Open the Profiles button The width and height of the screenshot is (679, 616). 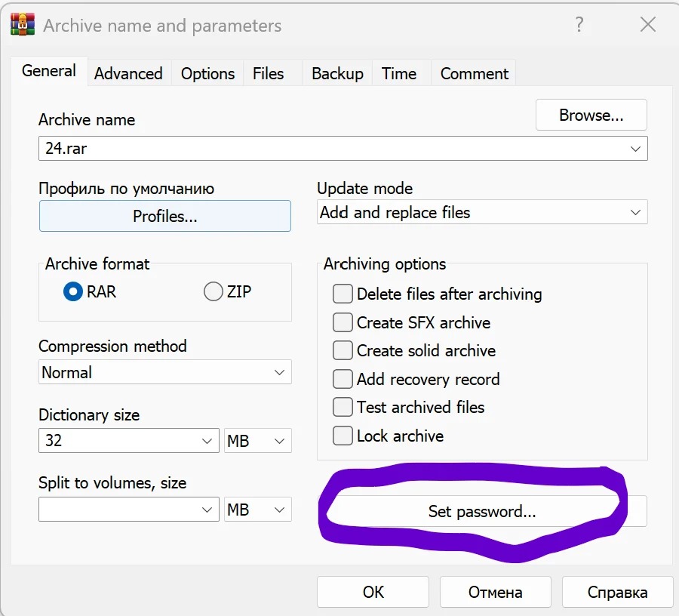click(165, 216)
